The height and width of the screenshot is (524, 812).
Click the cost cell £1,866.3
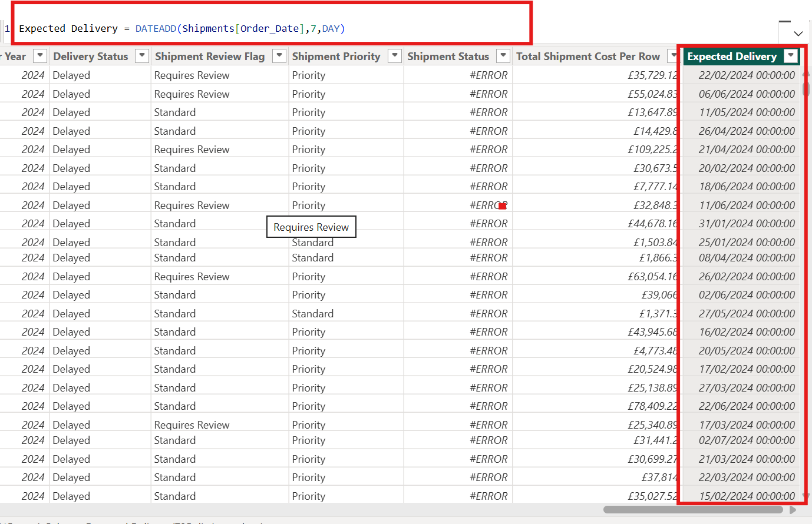(x=658, y=257)
